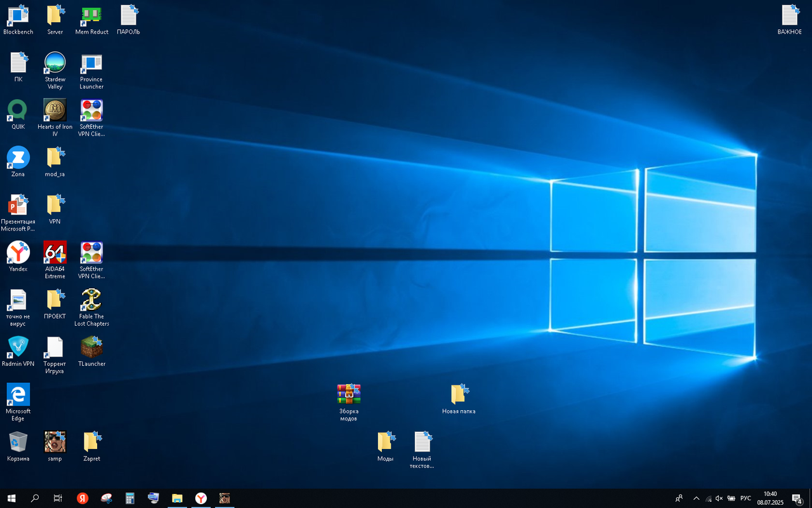Expand hidden system tray icons
Image resolution: width=812 pixels, height=508 pixels.
point(697,498)
